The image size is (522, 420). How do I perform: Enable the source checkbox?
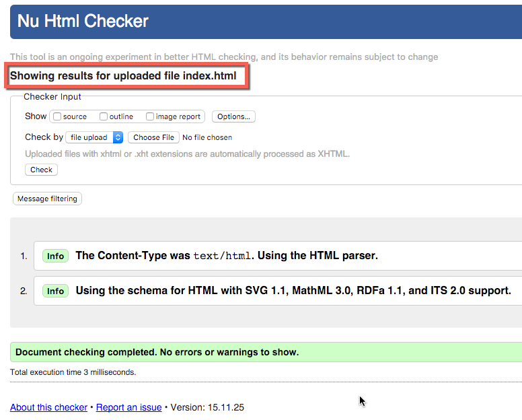point(57,116)
